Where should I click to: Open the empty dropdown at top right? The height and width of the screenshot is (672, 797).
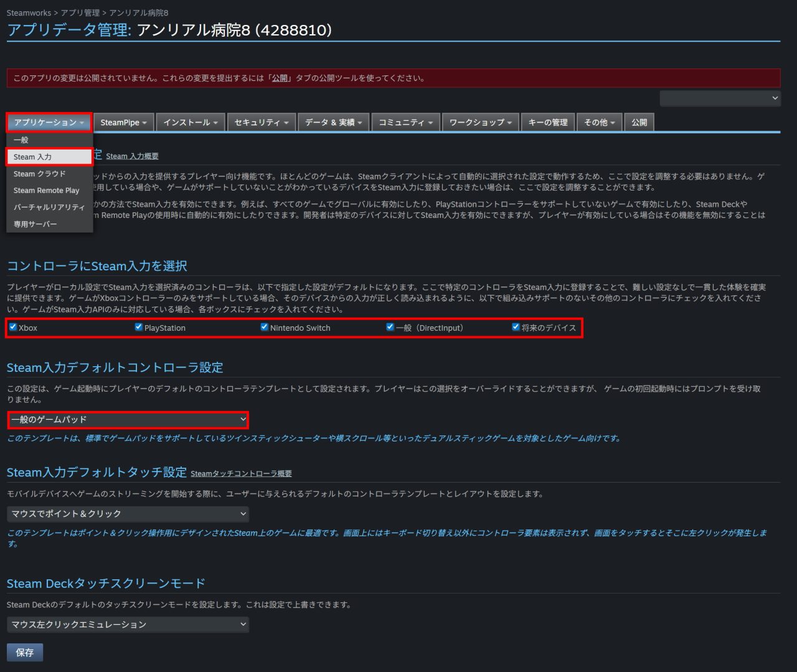pos(720,98)
